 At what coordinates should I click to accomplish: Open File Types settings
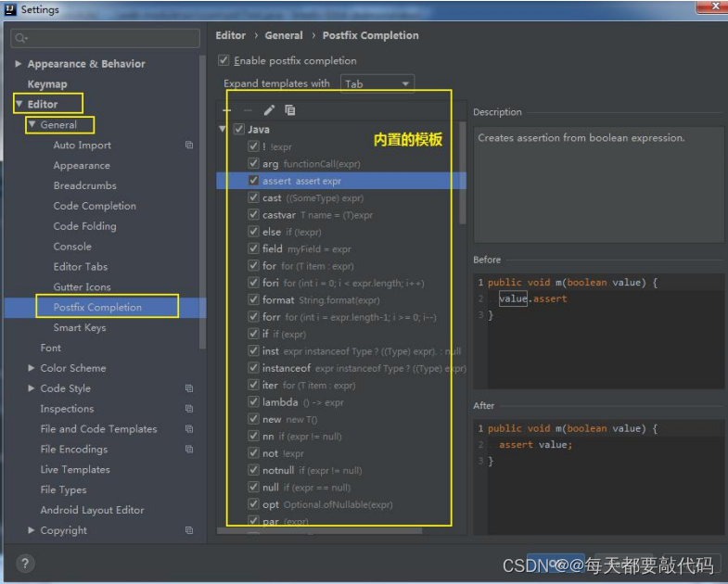(x=63, y=489)
